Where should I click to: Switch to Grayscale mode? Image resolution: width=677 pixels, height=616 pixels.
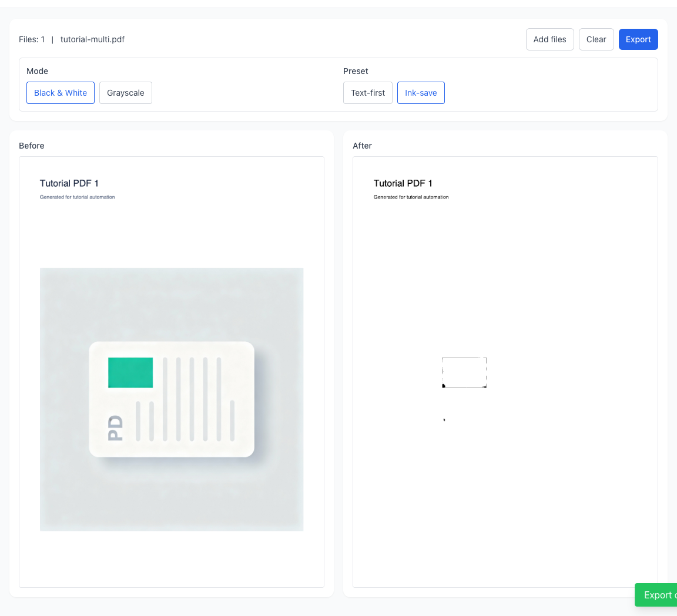[125, 92]
